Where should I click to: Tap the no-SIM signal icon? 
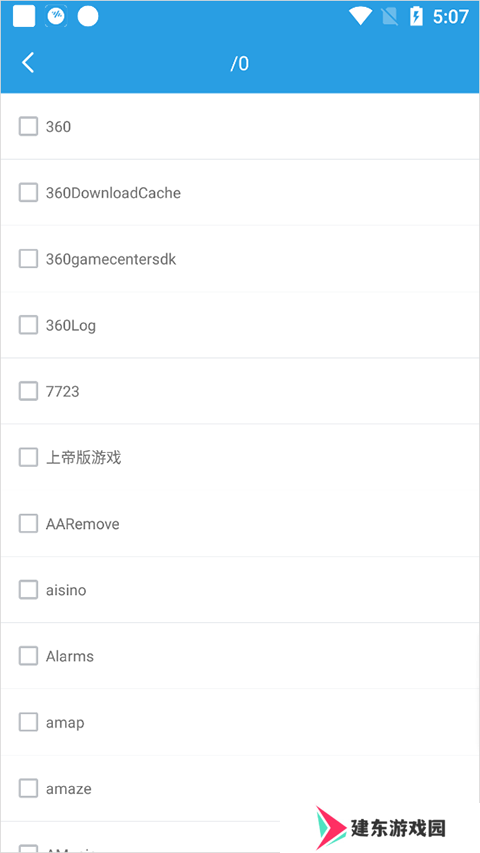point(390,16)
